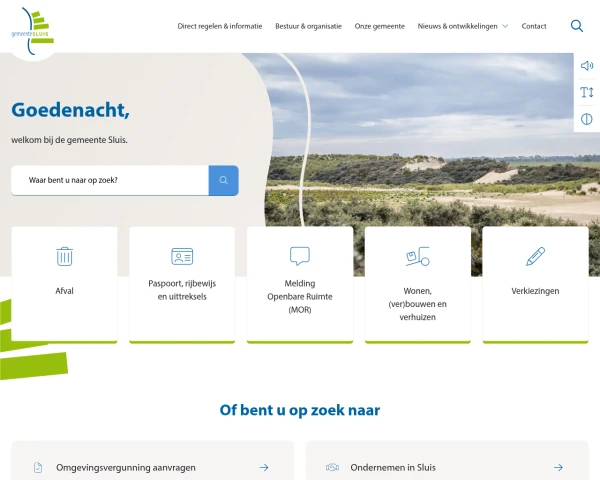Click the Afval trash bin icon
The height and width of the screenshot is (480, 600).
pyautogui.click(x=64, y=256)
